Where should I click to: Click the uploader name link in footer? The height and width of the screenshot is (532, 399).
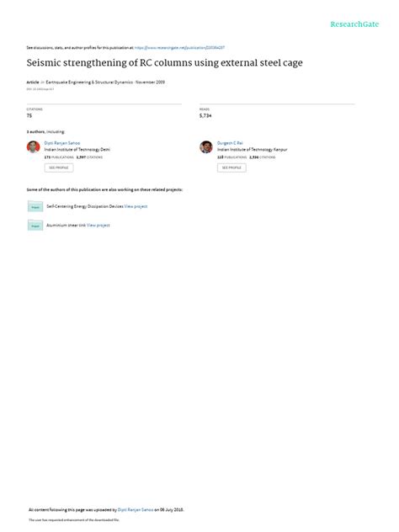coord(136,509)
